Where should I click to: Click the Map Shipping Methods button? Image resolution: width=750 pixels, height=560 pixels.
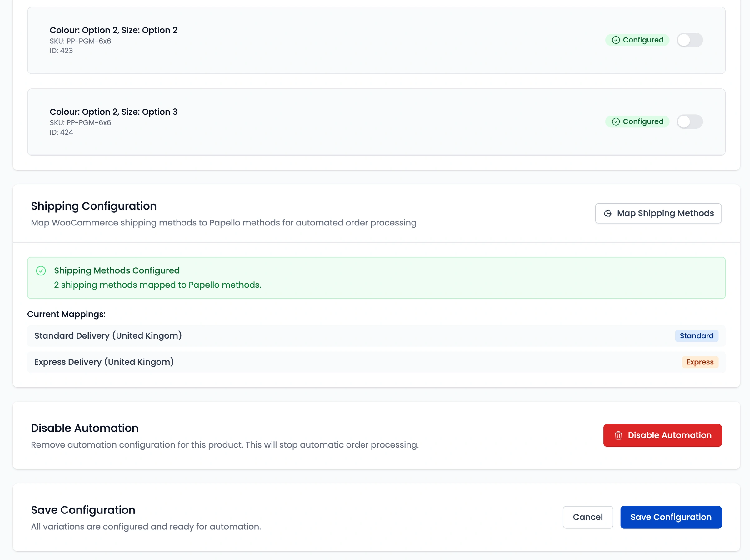[x=658, y=213]
